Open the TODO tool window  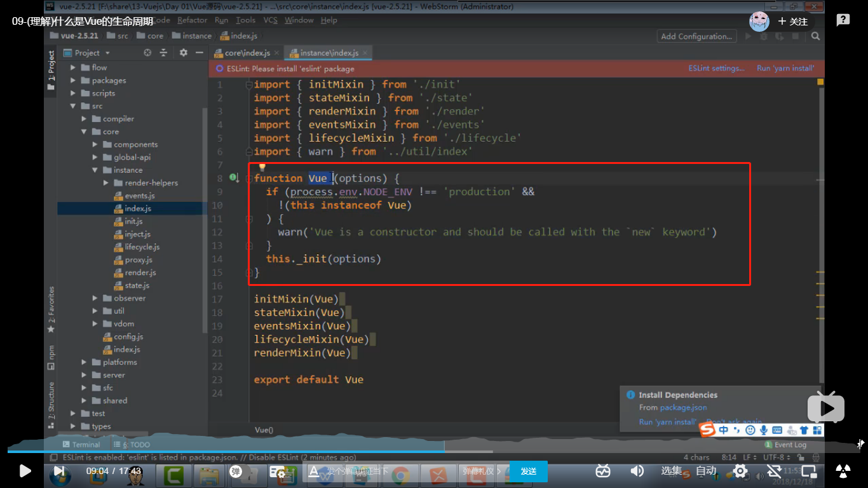click(132, 444)
